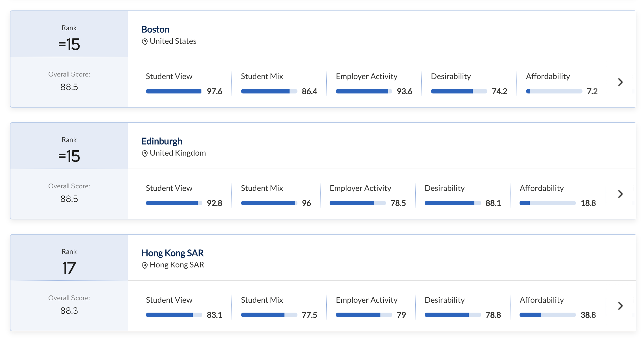
Task: Click Boston's Student View score bar
Action: pos(174,91)
